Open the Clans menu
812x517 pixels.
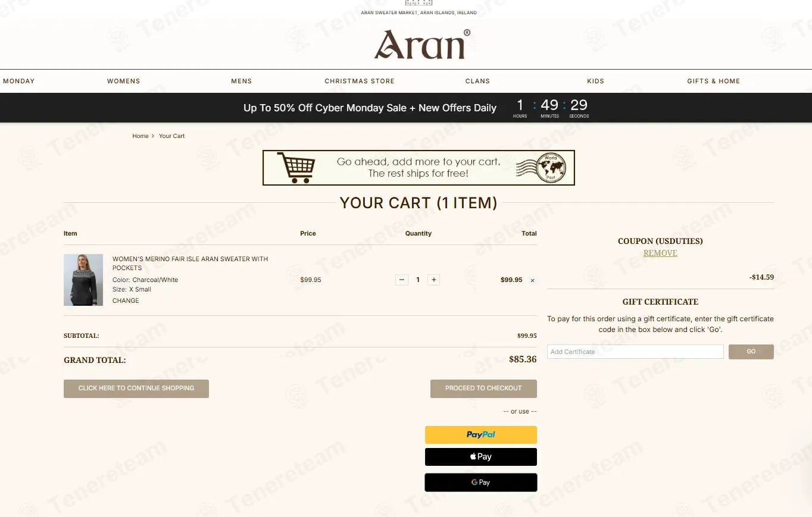[x=477, y=81]
